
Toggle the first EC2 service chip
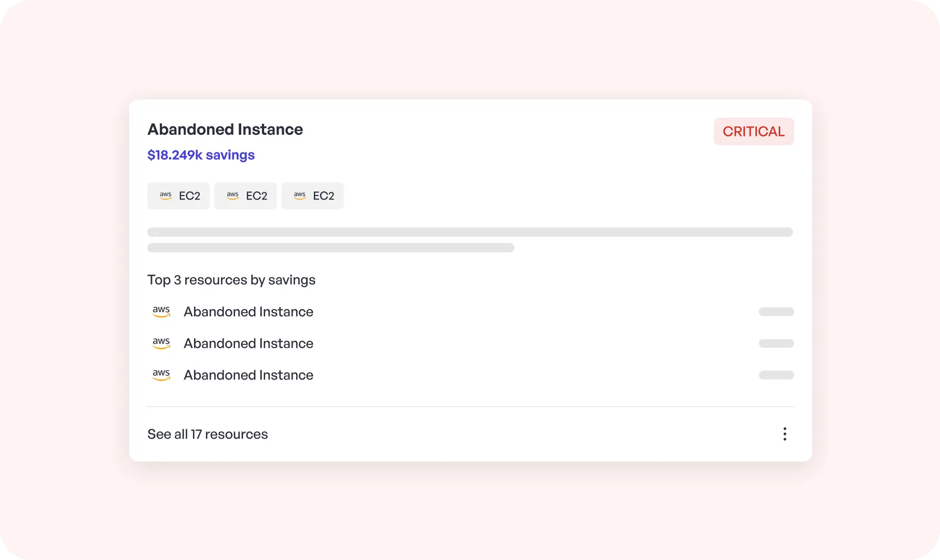tap(178, 195)
